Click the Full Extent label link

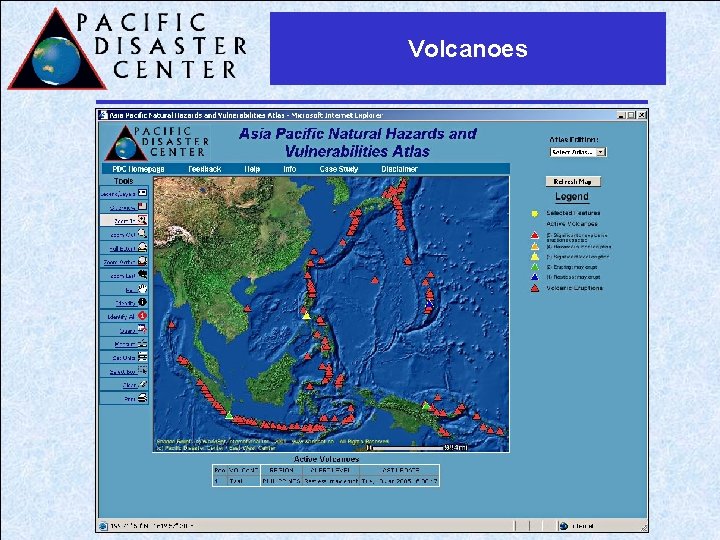click(122, 249)
